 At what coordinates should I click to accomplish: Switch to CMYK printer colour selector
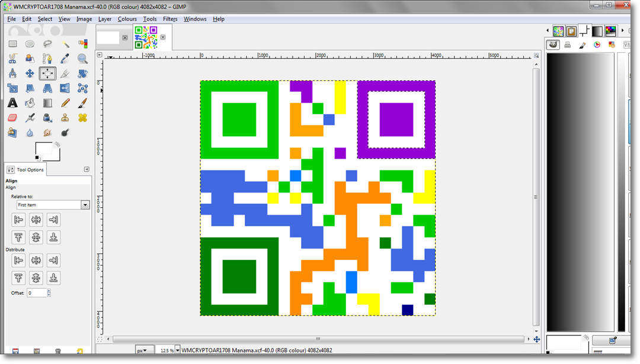(x=568, y=45)
